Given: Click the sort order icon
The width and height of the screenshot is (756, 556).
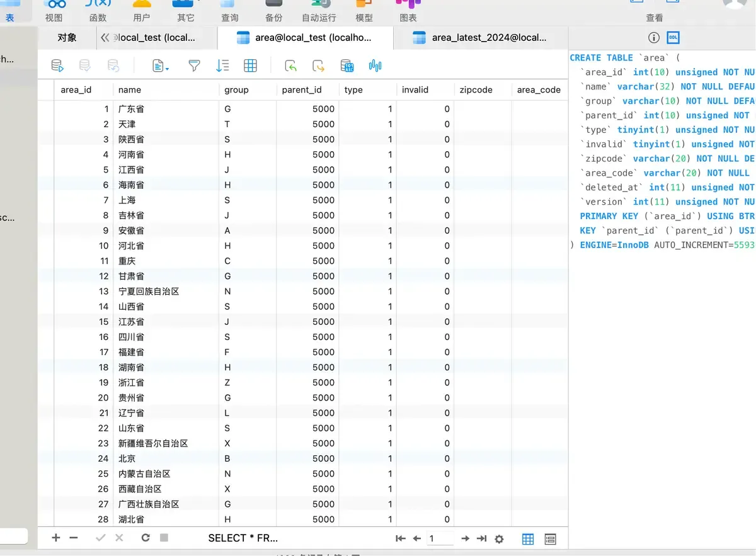Looking at the screenshot, I should click(x=222, y=65).
